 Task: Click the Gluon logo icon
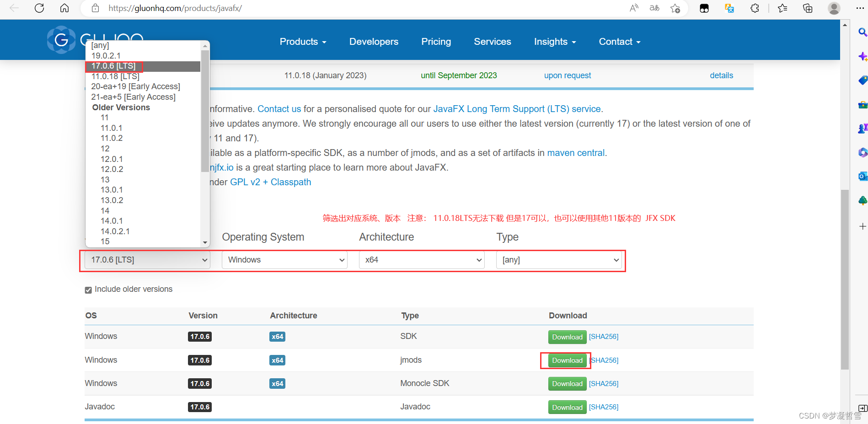pos(61,40)
